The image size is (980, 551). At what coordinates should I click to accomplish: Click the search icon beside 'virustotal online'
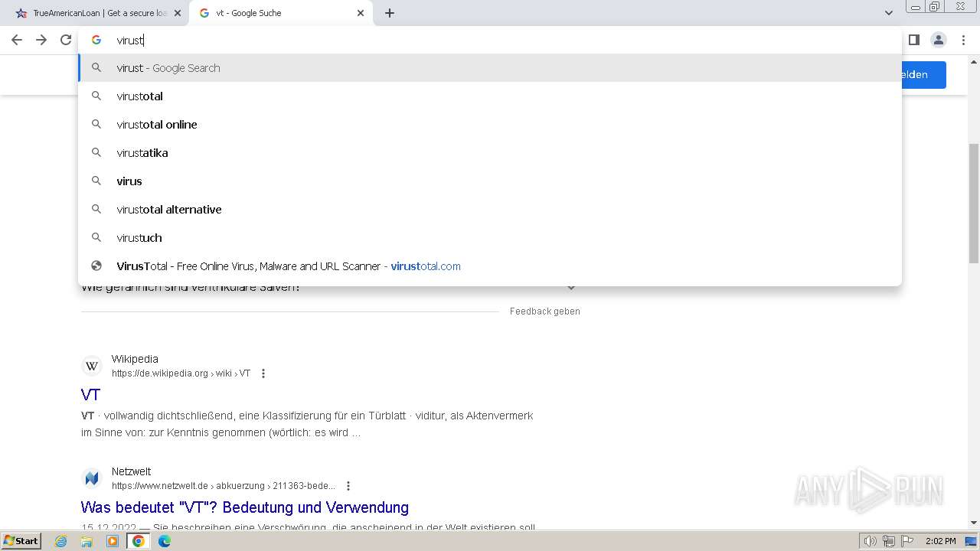pos(96,124)
